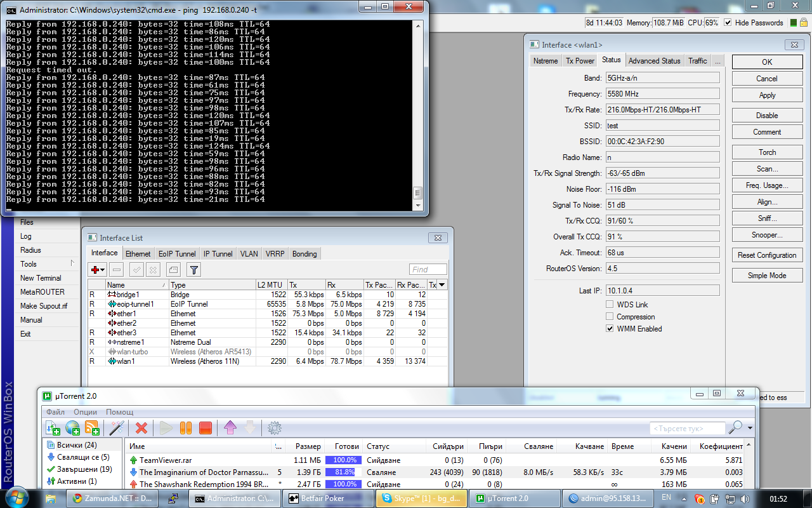Sort Interface List by the Name column
Viewport: 812px width, 508px height.
137,285
